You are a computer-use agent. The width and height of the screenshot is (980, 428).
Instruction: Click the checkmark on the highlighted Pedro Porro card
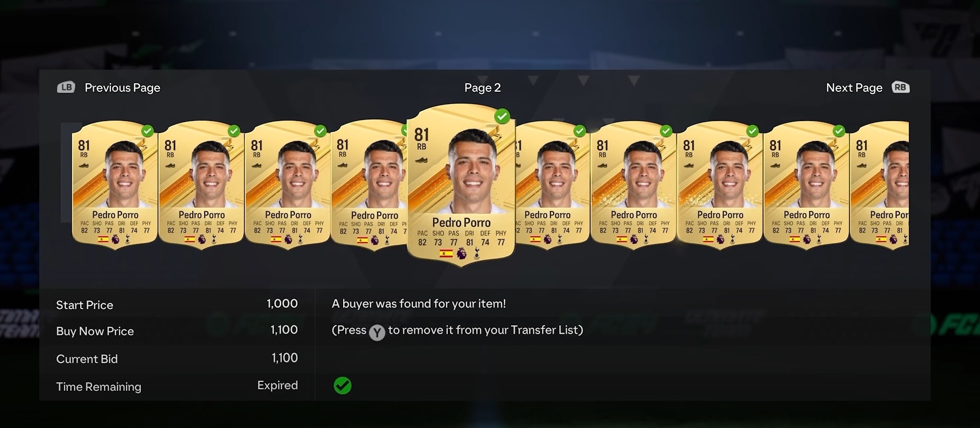[502, 116]
